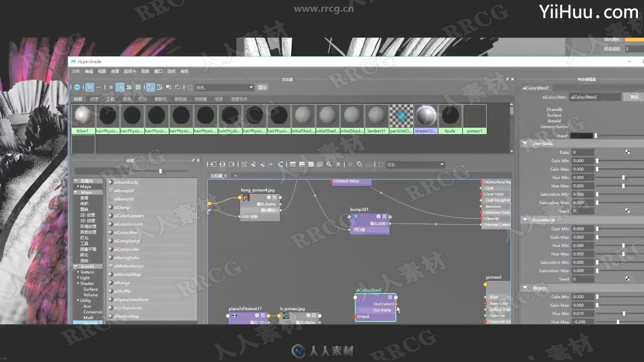Create an aiRange node from list
The height and width of the screenshot is (362, 644).
pos(122,283)
